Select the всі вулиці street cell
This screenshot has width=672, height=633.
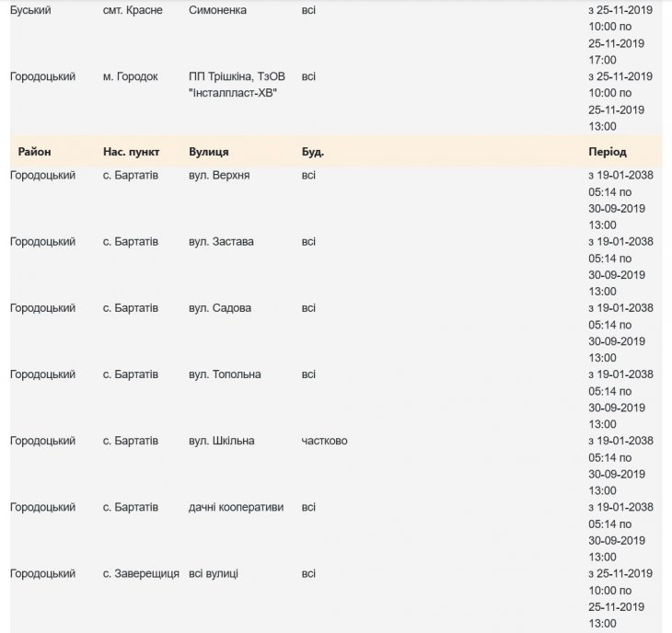pos(213,574)
